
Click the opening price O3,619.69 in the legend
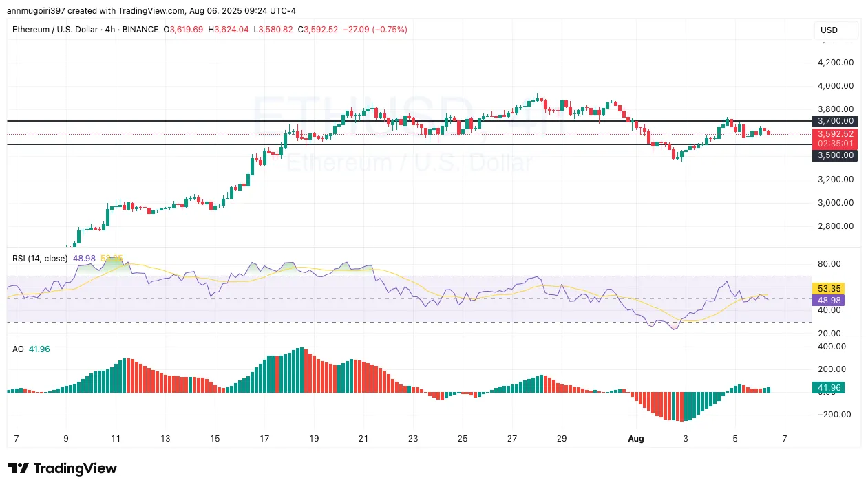coord(184,30)
